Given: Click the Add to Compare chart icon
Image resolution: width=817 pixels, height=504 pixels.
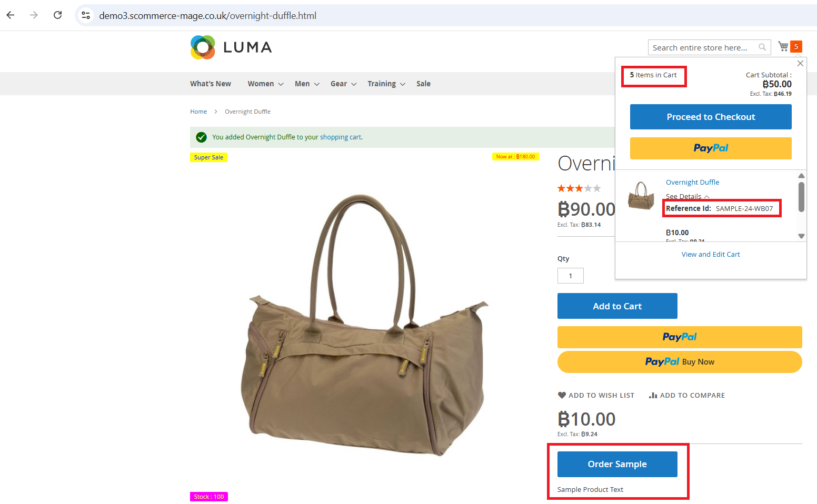Looking at the screenshot, I should [x=653, y=395].
